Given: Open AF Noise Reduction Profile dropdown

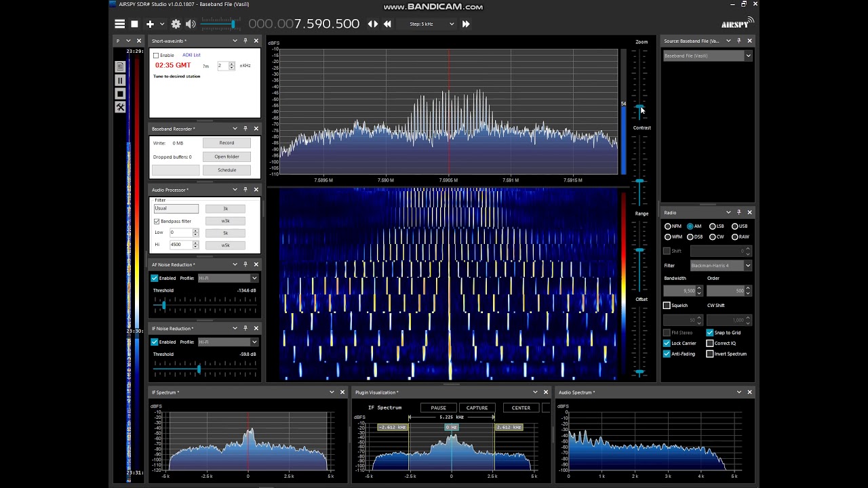Looking at the screenshot, I should pos(228,278).
